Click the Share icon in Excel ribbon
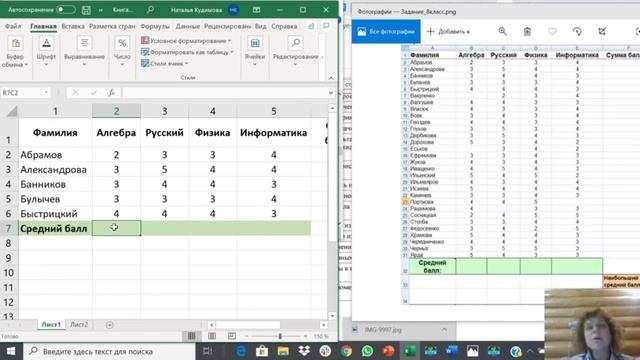Screen dimensions: 640x360 pos(311,26)
